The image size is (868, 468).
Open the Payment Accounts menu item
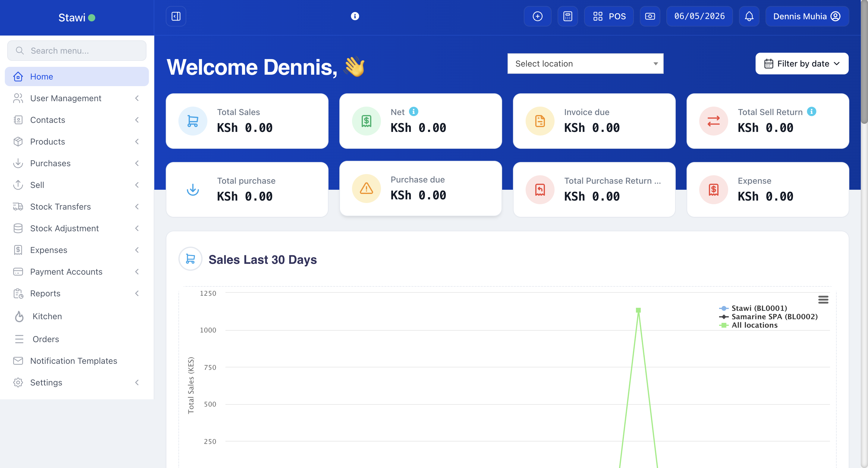coord(77,272)
